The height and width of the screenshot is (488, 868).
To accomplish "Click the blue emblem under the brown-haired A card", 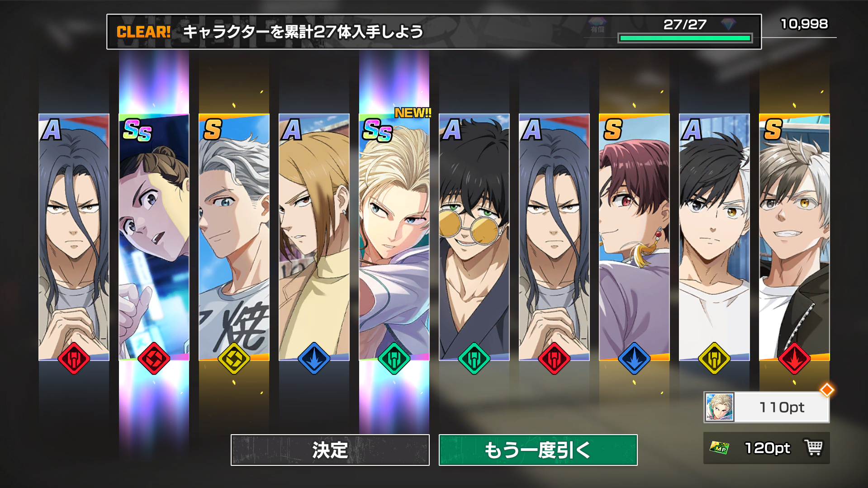I will tap(314, 359).
